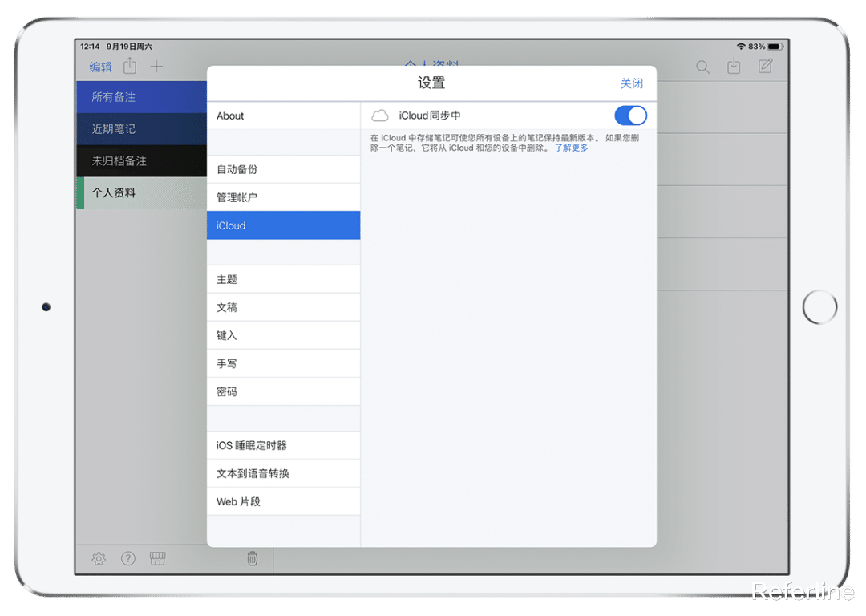Open search using the magnifier icon
Image resolution: width=866 pixels, height=616 pixels.
[702, 67]
